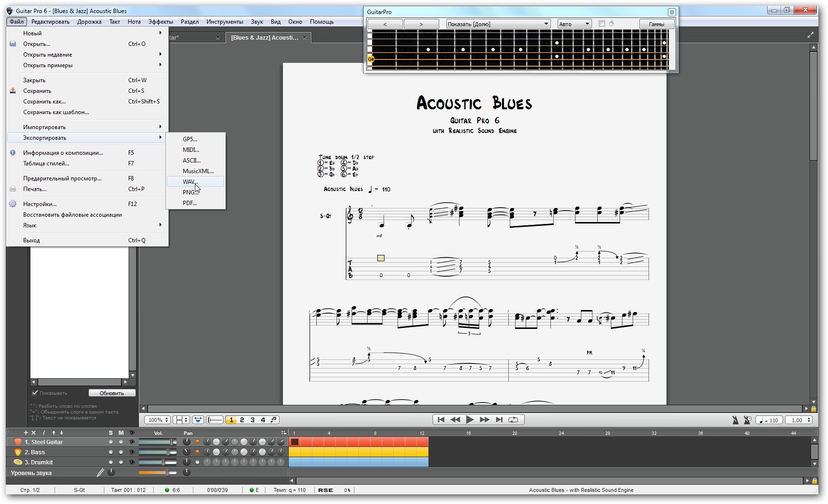Open Настройки... preferences entry
The image size is (828, 504).
(x=88, y=204)
